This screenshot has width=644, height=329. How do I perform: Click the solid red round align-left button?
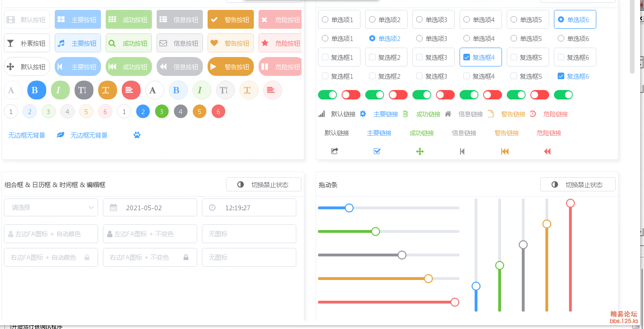[x=131, y=90]
